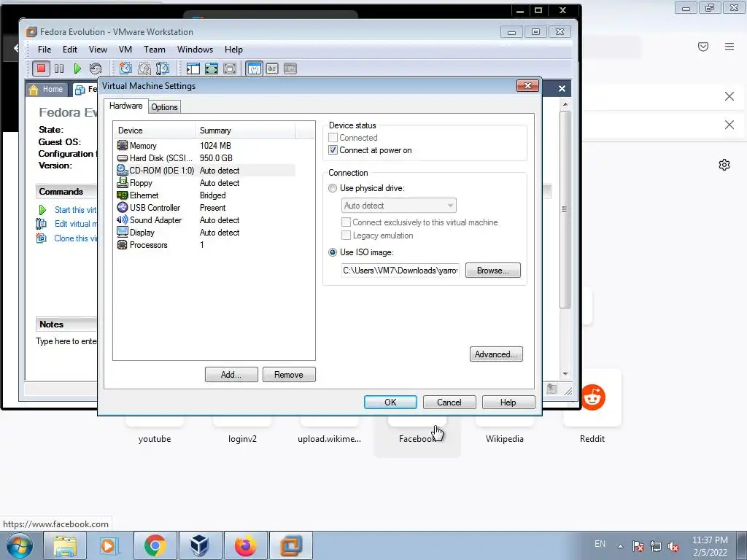This screenshot has width=747, height=560.
Task: Toggle the Connect at power on checkbox
Action: pyautogui.click(x=333, y=150)
